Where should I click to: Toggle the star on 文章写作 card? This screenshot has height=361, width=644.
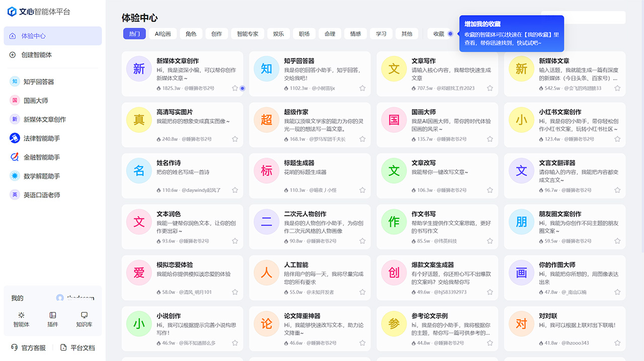(490, 88)
